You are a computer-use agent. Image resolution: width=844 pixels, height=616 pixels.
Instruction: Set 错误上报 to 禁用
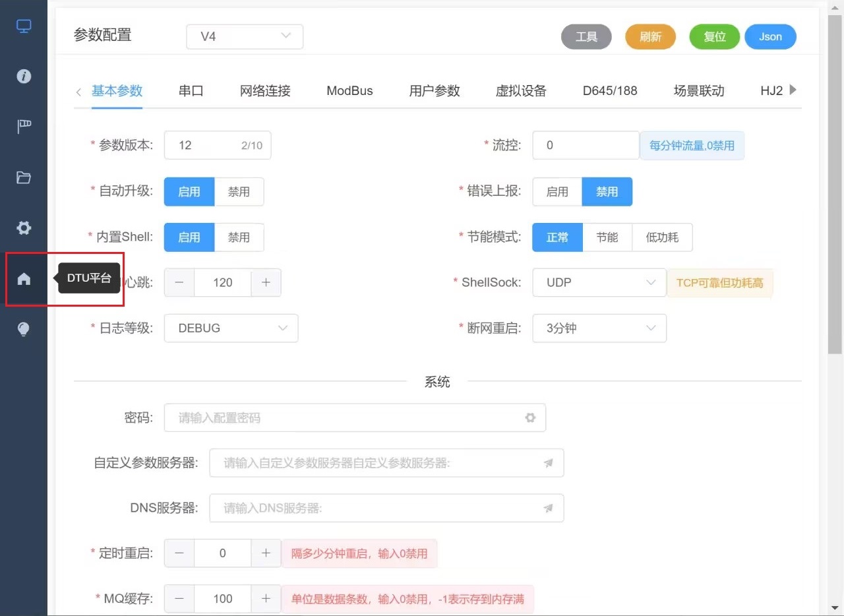tap(607, 192)
